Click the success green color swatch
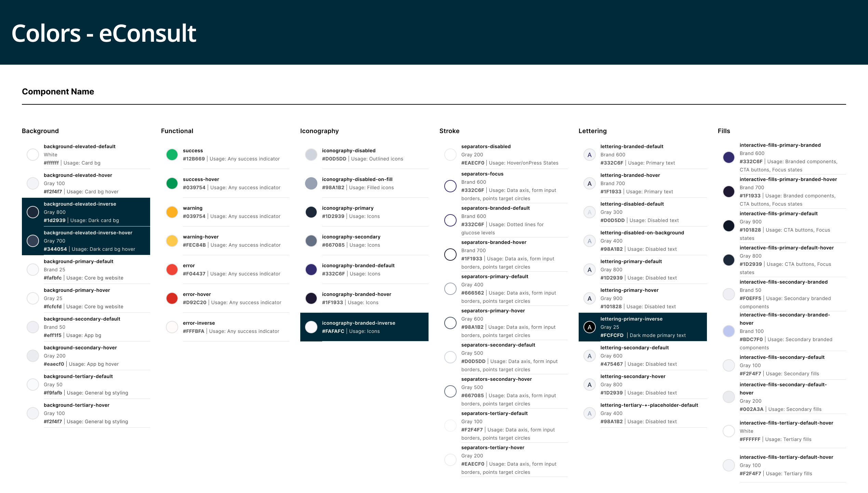868x493 pixels. [172, 155]
